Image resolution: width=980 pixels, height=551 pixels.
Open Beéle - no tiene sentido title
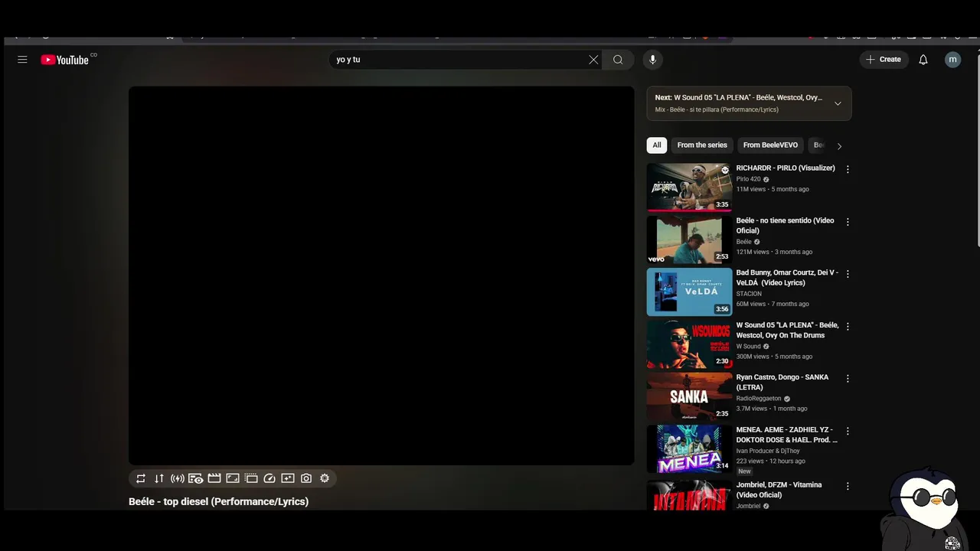pyautogui.click(x=785, y=226)
